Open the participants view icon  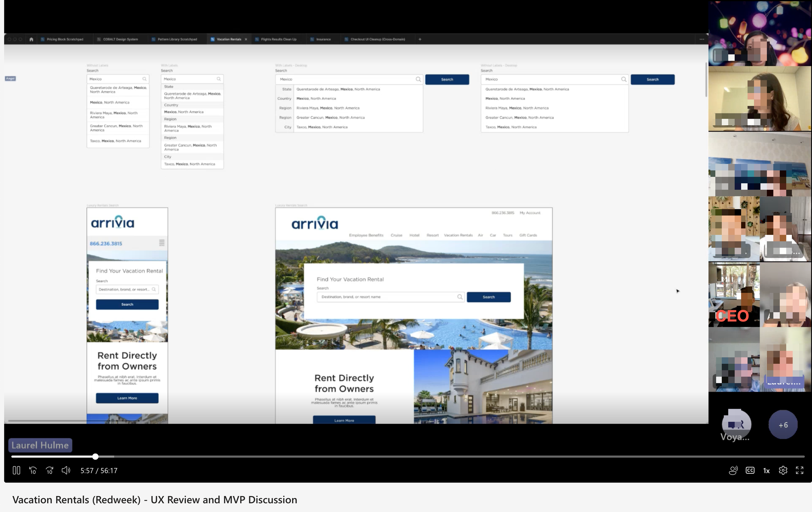(x=733, y=470)
